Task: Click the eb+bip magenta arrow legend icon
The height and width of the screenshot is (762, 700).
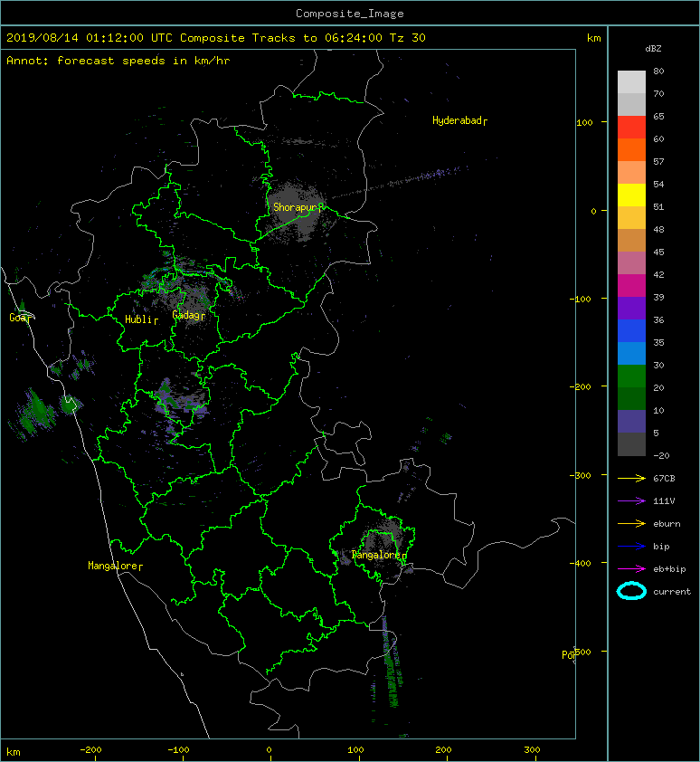Action: tap(631, 569)
